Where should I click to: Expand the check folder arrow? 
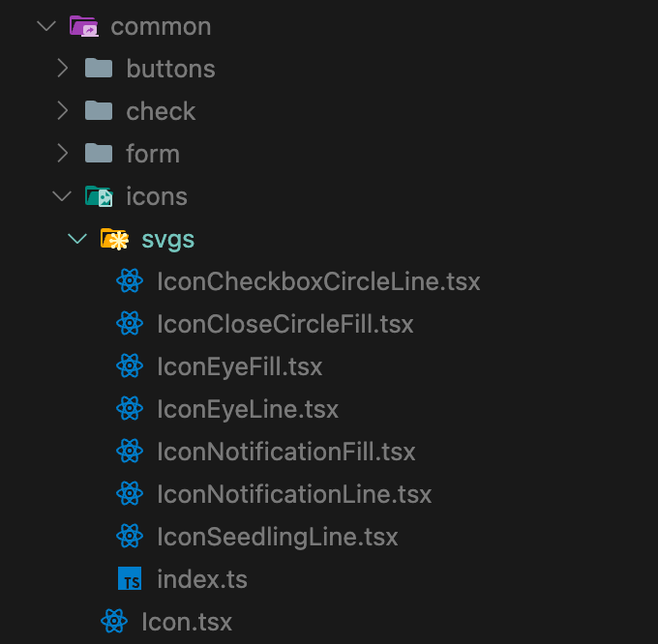point(62,111)
